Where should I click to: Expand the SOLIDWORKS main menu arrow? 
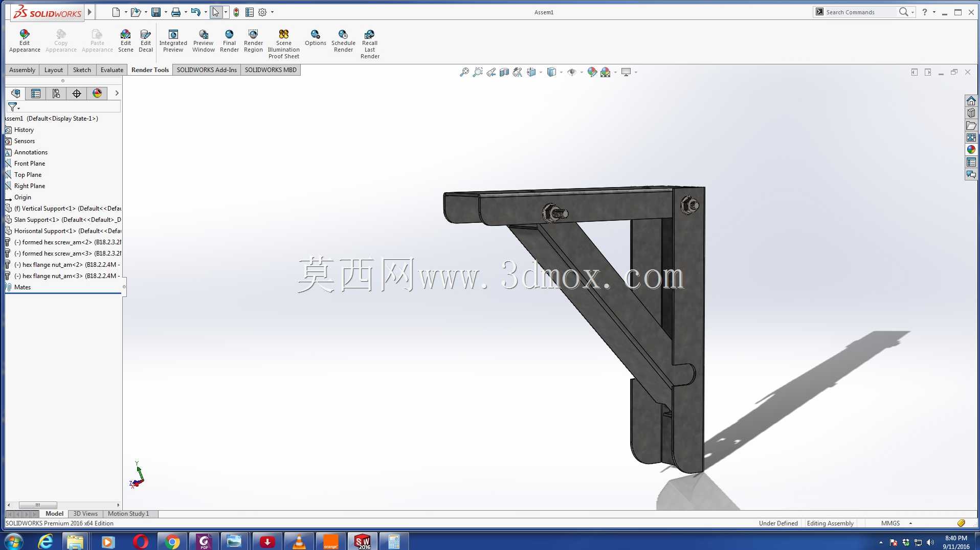tap(90, 12)
